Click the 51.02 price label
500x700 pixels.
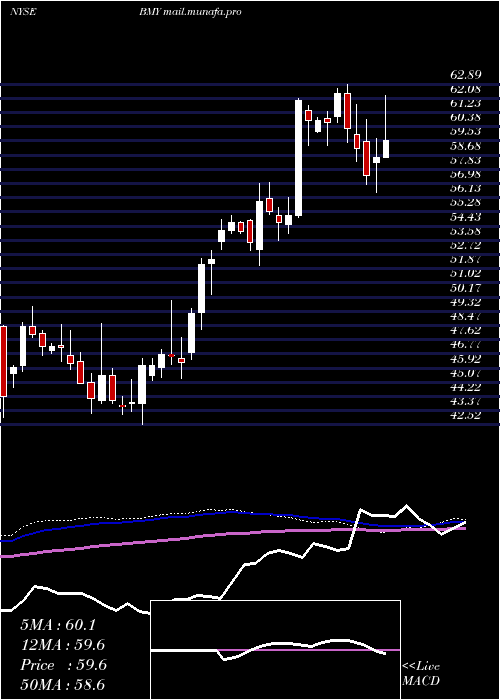468,273
